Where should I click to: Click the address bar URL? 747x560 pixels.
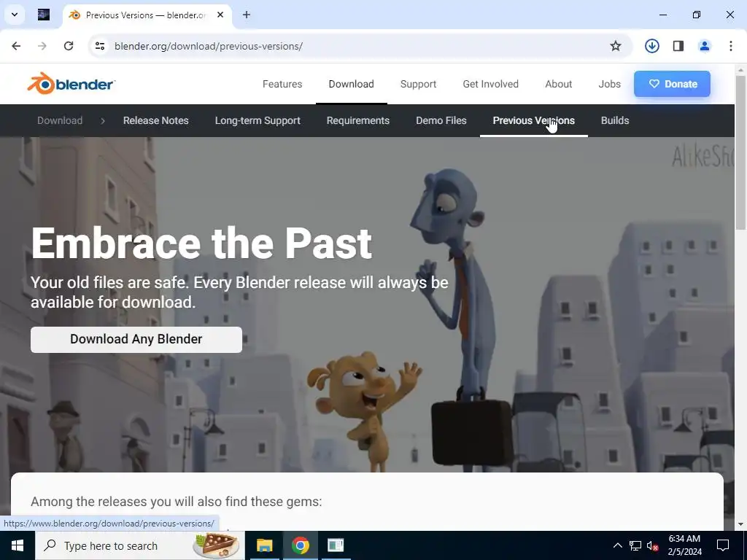click(209, 46)
